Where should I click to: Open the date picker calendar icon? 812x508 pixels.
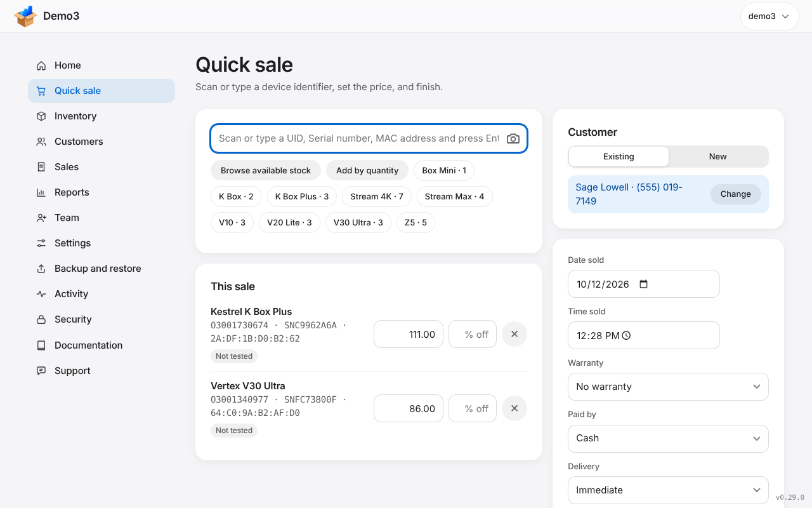pyautogui.click(x=644, y=284)
